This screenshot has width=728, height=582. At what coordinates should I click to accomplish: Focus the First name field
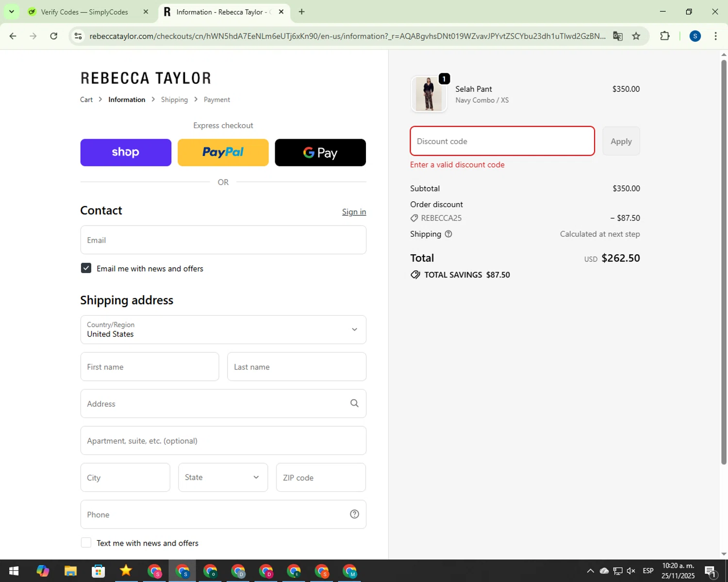pyautogui.click(x=149, y=367)
